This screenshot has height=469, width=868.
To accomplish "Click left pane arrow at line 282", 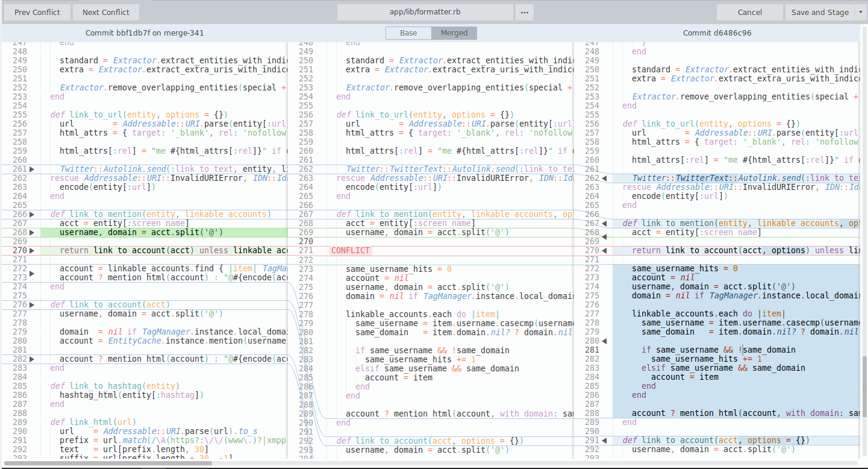I will pyautogui.click(x=32, y=359).
